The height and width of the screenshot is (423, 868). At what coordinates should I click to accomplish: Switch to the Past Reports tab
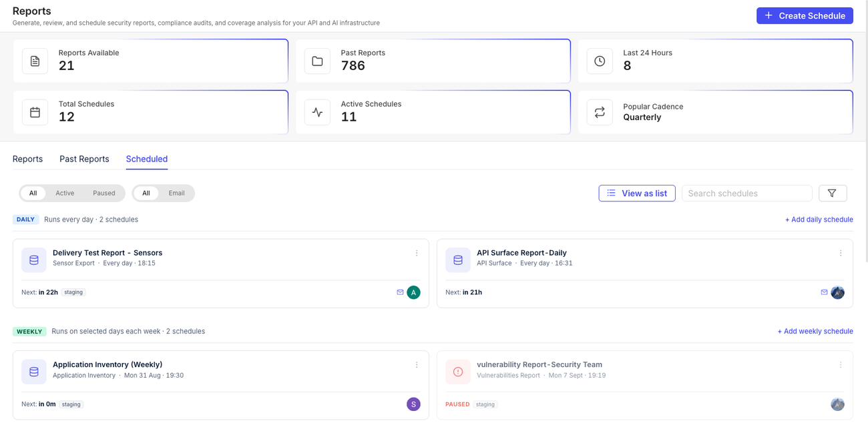84,159
